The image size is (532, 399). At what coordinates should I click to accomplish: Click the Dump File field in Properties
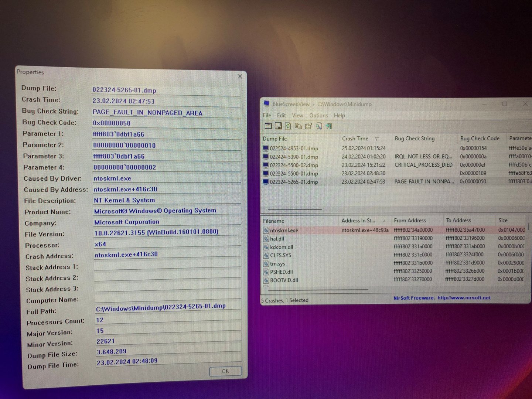click(x=166, y=90)
